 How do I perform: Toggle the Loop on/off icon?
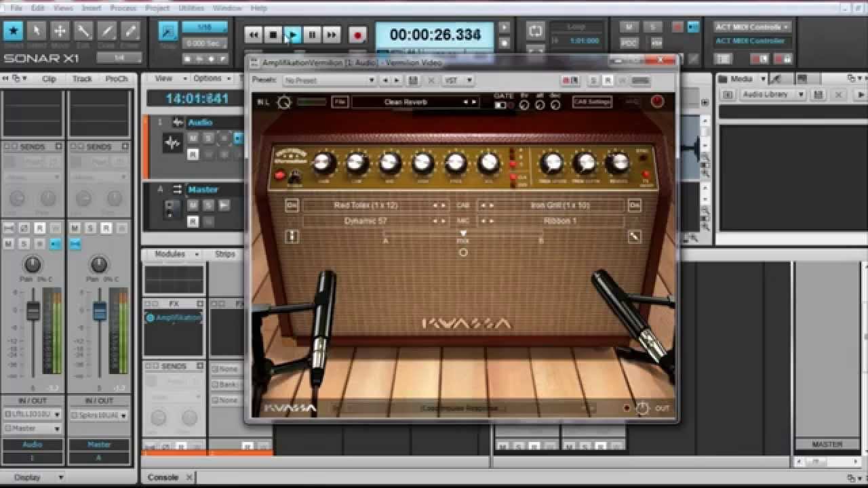pos(536,30)
